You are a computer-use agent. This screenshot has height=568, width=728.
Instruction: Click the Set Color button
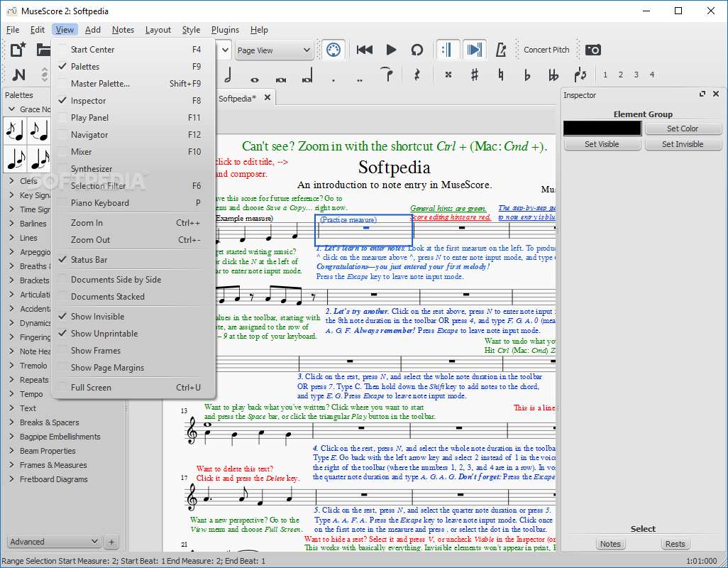(x=683, y=129)
